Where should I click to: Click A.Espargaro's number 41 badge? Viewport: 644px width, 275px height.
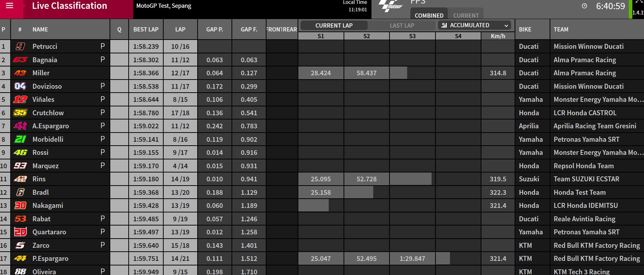[20, 126]
